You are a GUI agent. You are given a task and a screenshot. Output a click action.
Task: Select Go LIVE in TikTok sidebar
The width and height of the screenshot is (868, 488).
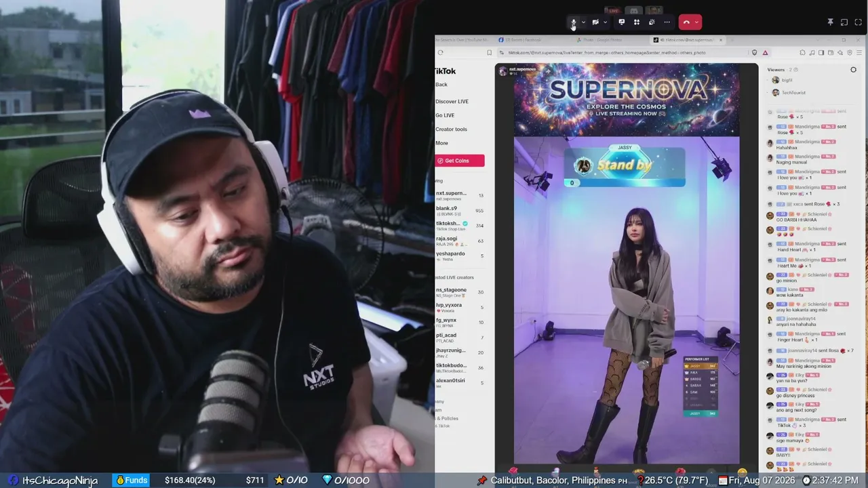tap(445, 115)
